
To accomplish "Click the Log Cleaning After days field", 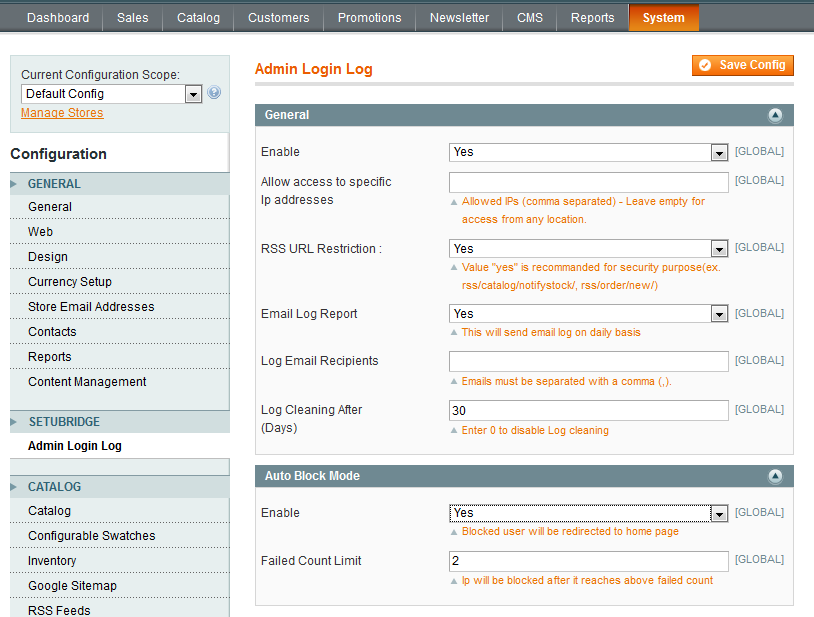I will tap(588, 410).
